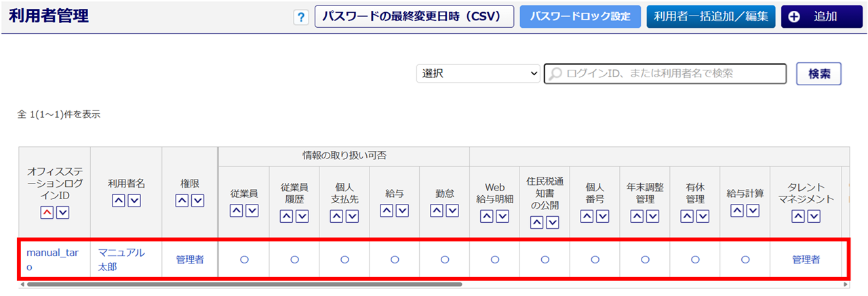This screenshot has width=868, height=296.
Task: Sort 住民税通知書の公開 column descending
Action: (553, 222)
